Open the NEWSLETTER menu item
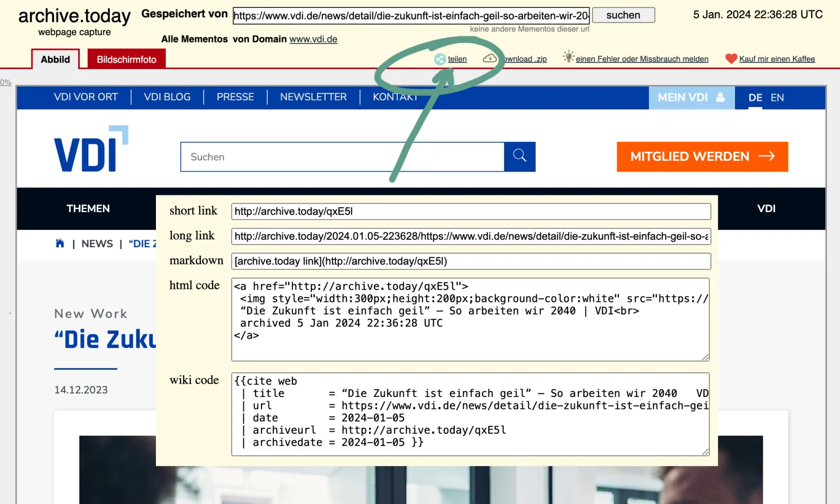Viewport: 840px width, 504px height. click(313, 97)
